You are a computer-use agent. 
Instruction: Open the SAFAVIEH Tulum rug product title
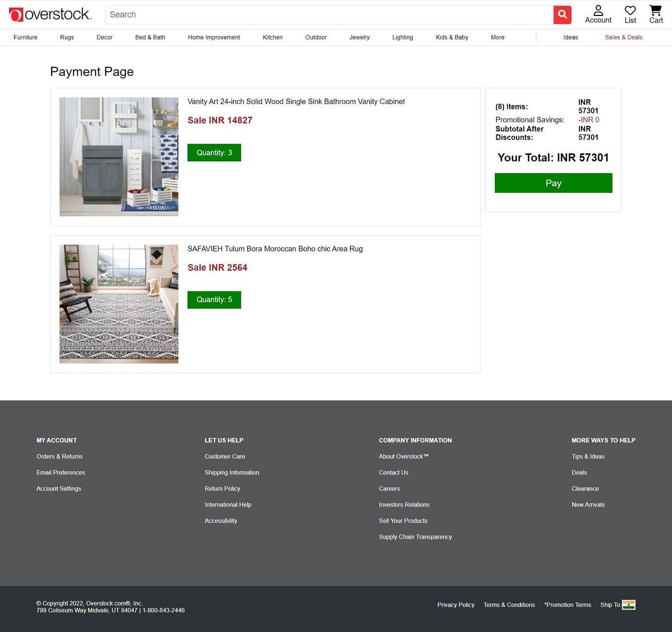coord(275,249)
